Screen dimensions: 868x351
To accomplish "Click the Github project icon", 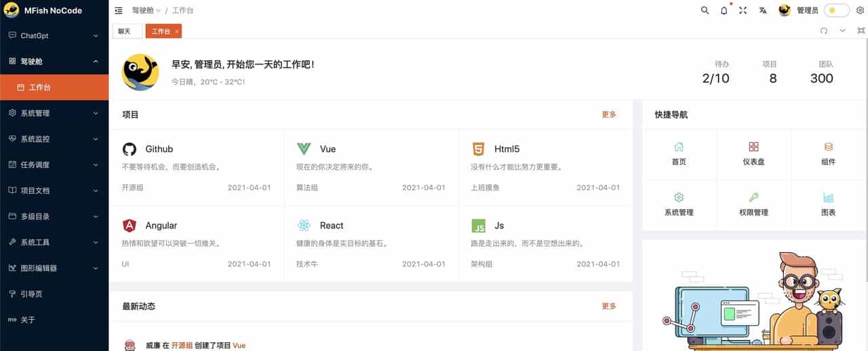I will [x=129, y=149].
